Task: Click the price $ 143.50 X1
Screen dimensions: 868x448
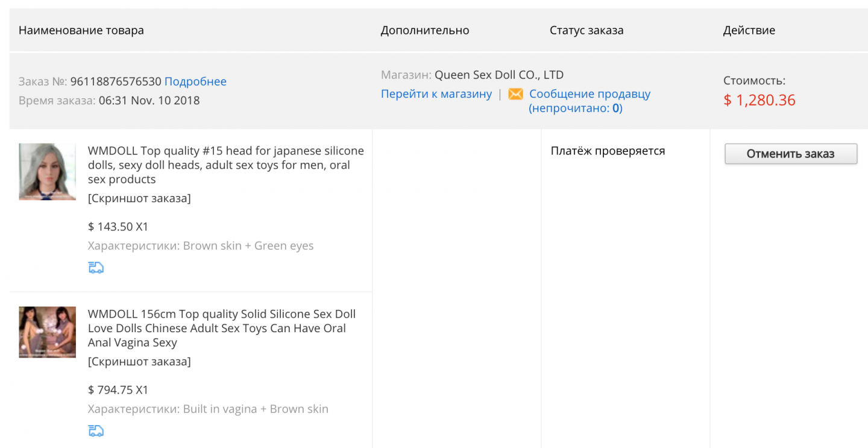Action: [118, 227]
